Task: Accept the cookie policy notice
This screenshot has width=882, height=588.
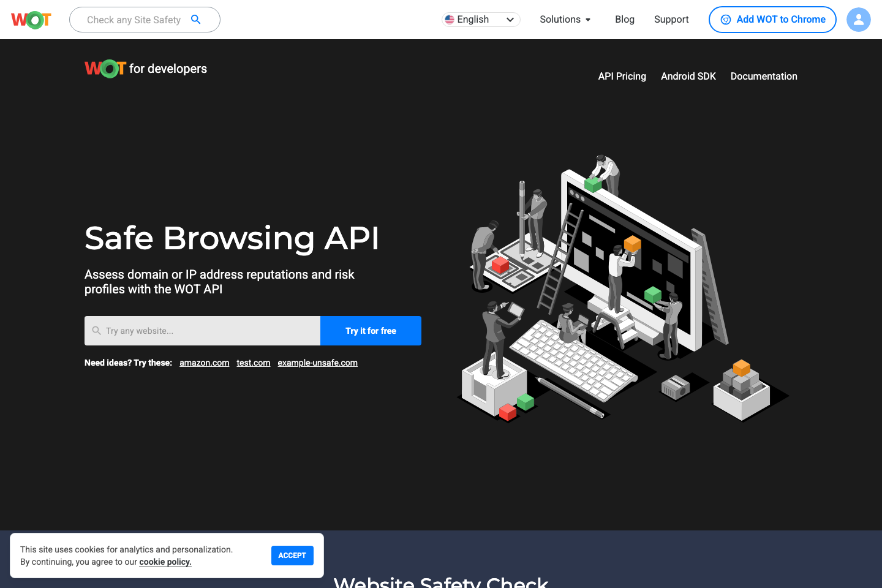Action: 292,556
